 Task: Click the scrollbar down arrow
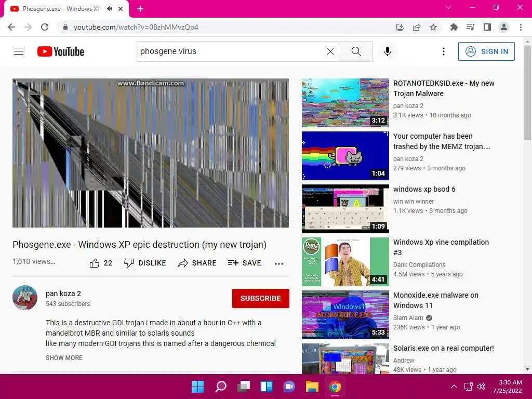pos(527,369)
